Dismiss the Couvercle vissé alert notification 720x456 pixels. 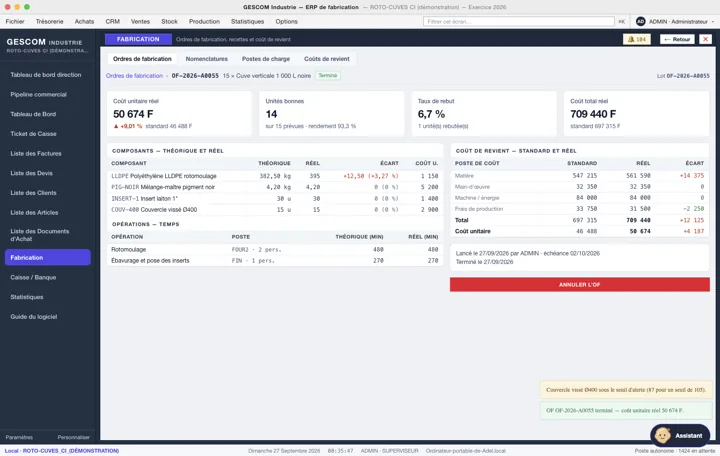[626, 390]
